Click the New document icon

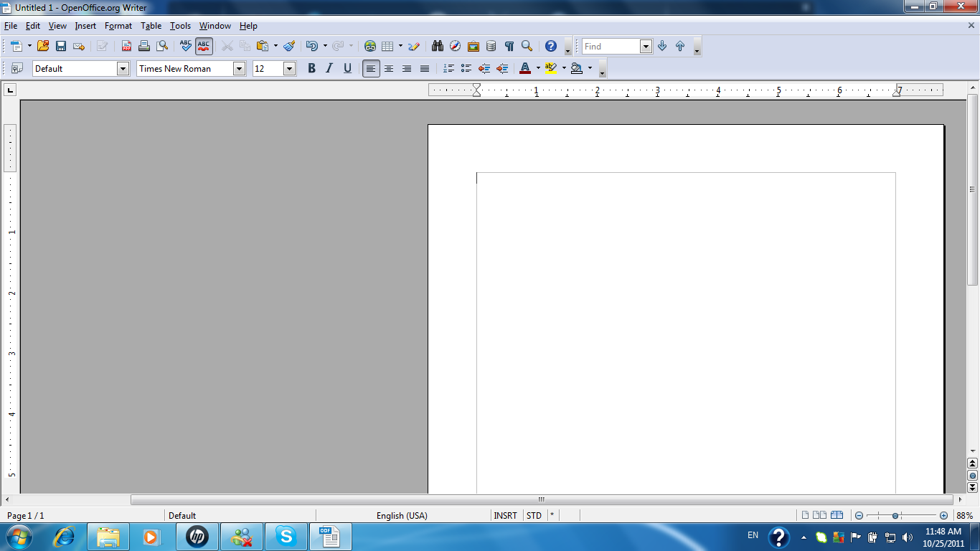click(16, 46)
